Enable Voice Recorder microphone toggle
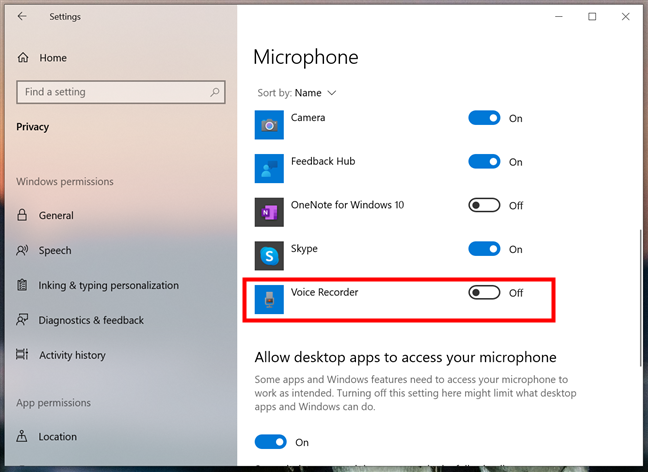Screen dimensions: 648x472 tap(484, 293)
